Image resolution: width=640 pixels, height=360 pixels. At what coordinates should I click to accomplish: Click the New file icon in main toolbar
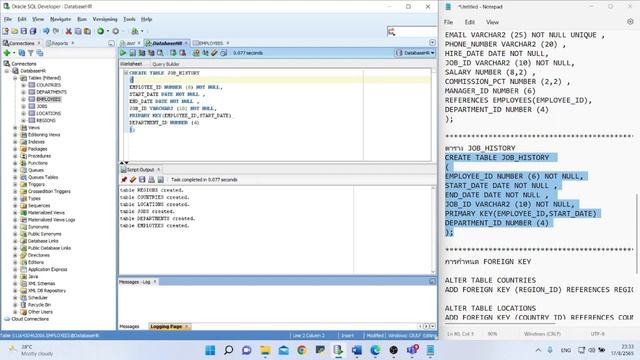[x=5, y=31]
